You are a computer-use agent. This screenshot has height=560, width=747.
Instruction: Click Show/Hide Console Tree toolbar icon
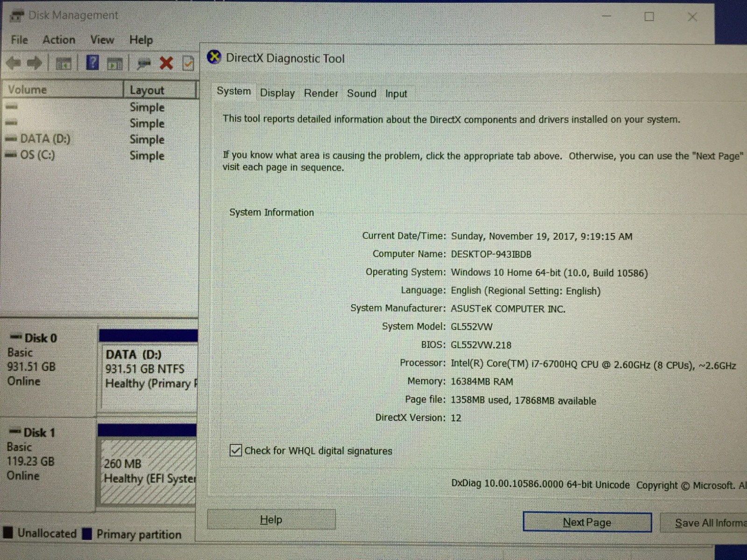[63, 63]
